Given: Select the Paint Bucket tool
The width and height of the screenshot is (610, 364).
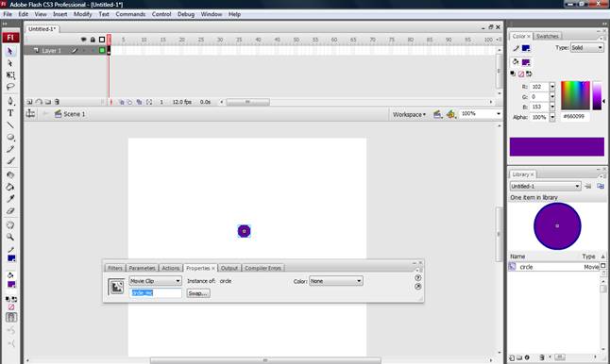Looking at the screenshot, I should [10, 188].
